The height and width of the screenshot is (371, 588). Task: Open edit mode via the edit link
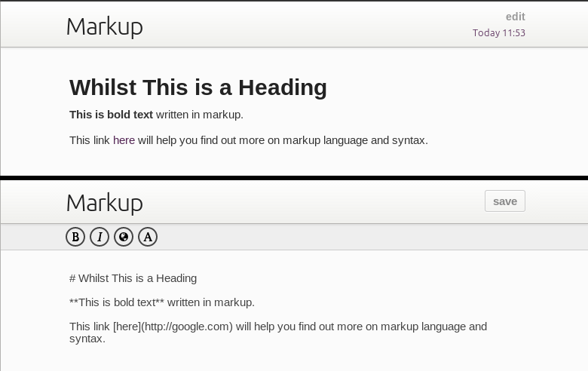click(x=515, y=17)
